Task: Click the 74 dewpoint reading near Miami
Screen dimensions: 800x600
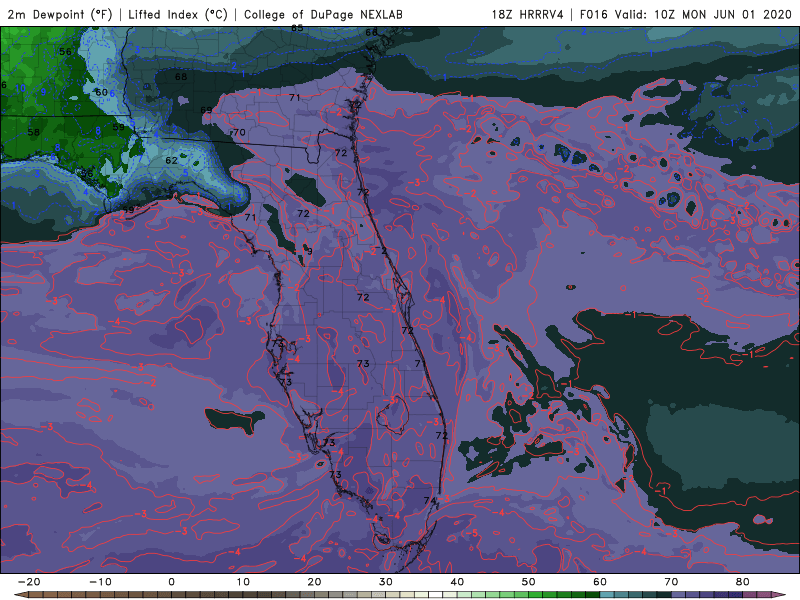Action: (x=430, y=501)
